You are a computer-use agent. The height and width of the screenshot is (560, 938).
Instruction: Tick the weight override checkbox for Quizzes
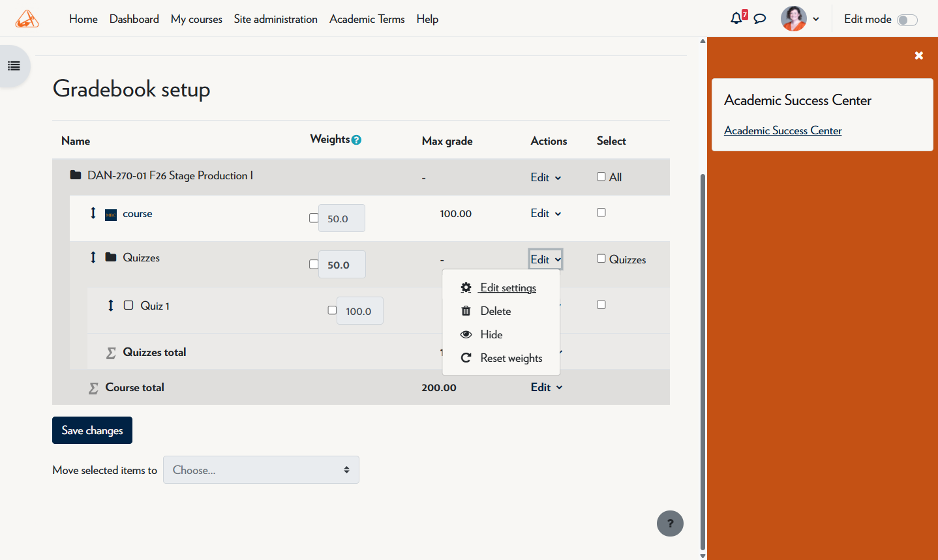point(314,264)
